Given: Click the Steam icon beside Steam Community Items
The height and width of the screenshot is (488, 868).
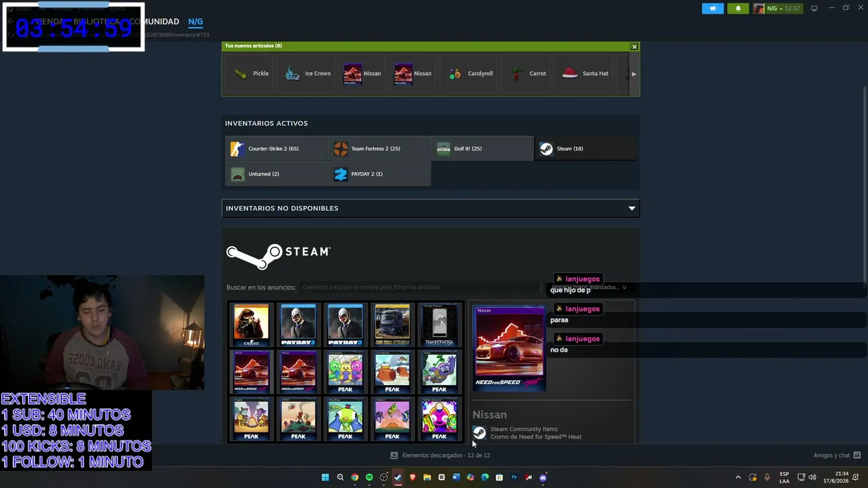Looking at the screenshot, I should [x=479, y=432].
